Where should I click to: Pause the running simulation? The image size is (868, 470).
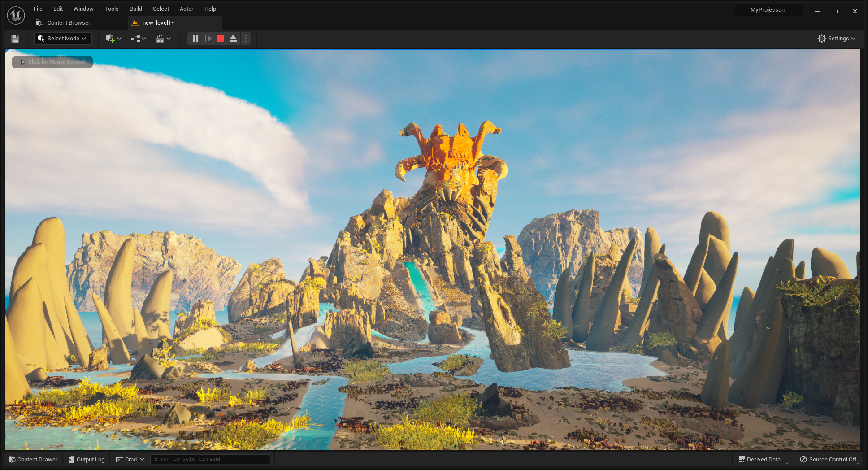195,39
